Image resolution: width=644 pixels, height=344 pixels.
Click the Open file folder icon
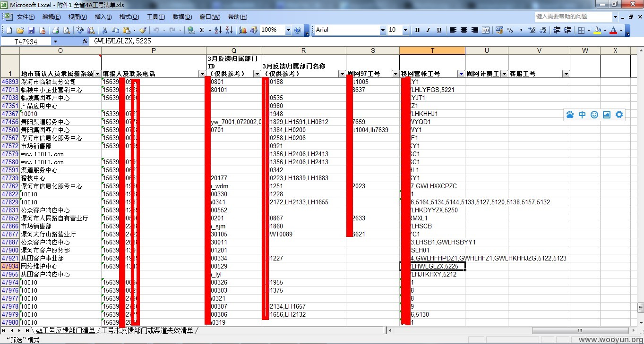click(20, 30)
